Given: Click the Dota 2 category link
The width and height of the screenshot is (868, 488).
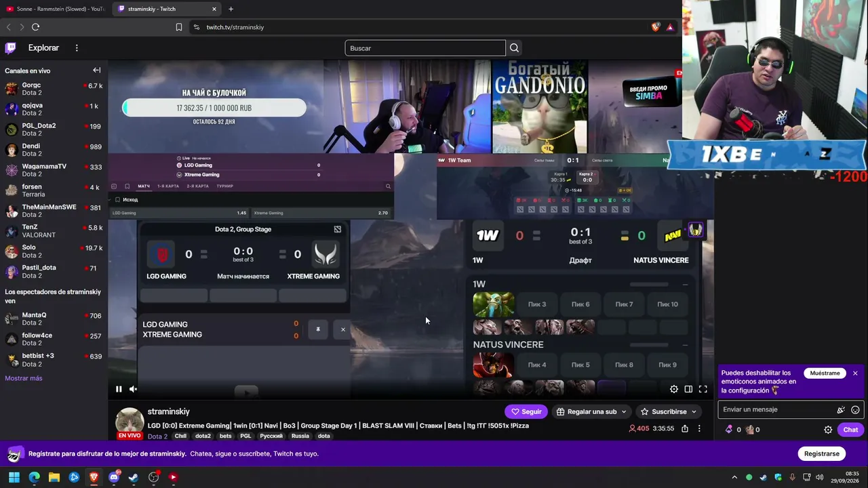Looking at the screenshot, I should coord(157,436).
